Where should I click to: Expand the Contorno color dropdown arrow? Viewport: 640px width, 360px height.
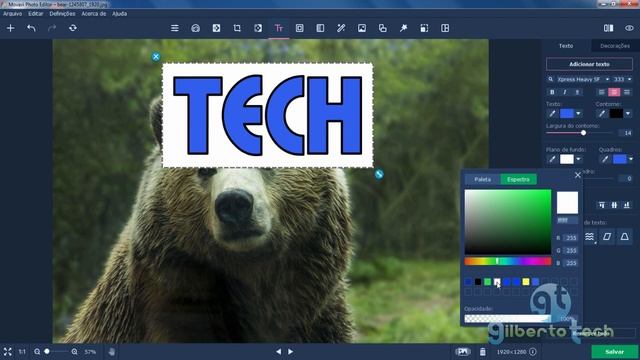coord(628,113)
